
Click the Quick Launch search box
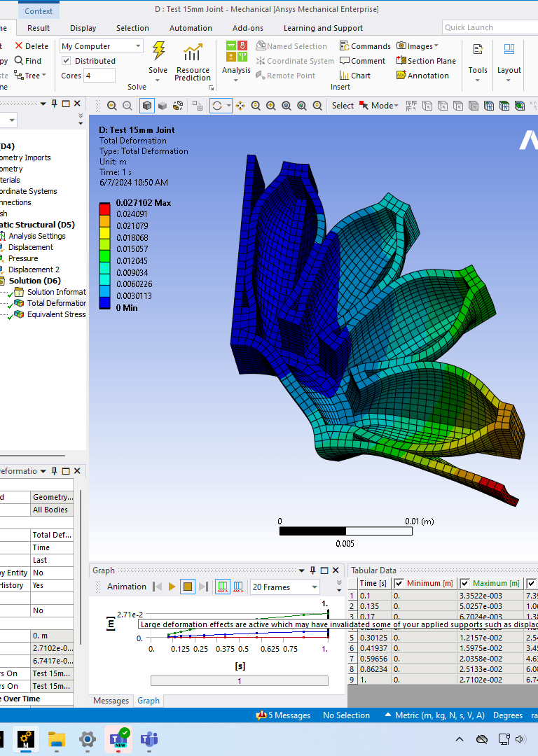[x=489, y=27]
